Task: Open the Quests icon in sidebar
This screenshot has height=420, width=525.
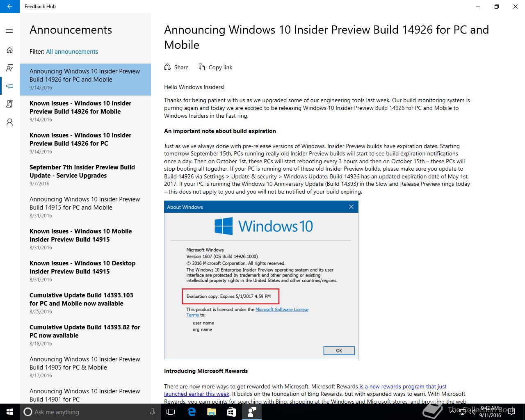Action: point(9,104)
